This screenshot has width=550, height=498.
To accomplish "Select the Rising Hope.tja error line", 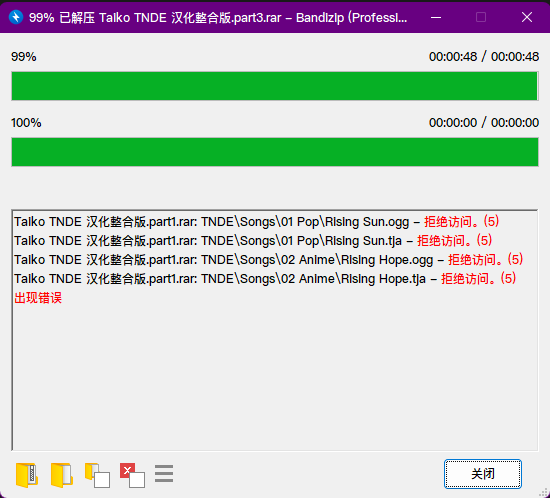I will tap(265, 278).
